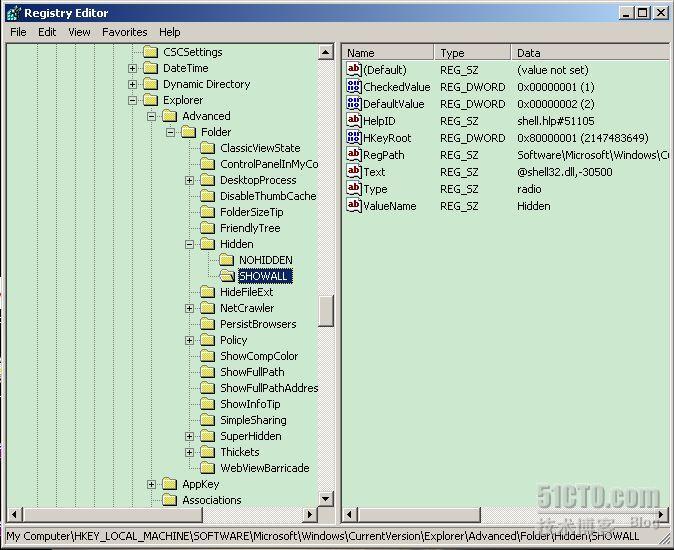Click the ValueName string icon
Viewport: 674px width, 550px height.
tap(354, 205)
